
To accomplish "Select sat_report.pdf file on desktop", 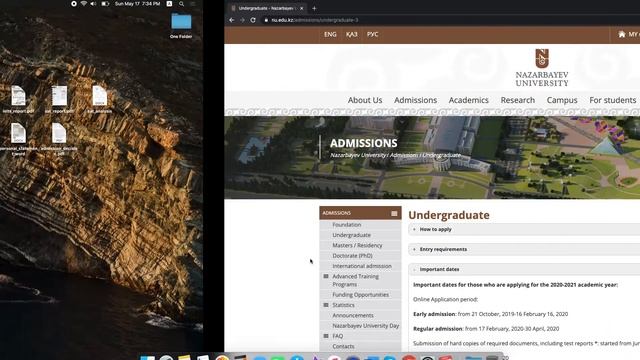I will click(59, 99).
